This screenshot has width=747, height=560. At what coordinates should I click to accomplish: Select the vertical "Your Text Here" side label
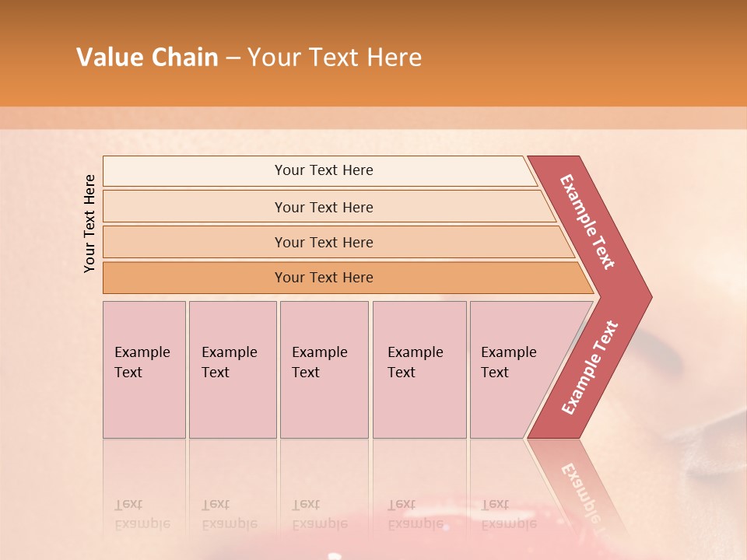[89, 224]
